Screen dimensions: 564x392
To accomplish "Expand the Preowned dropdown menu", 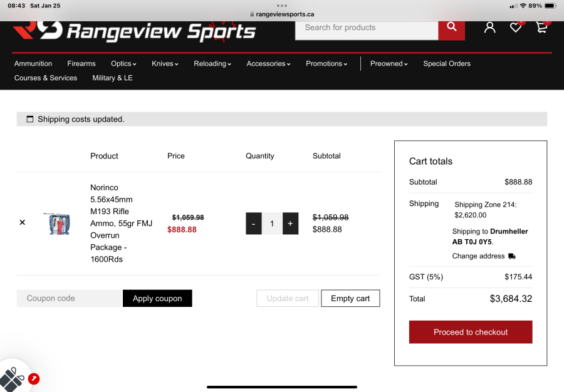I will click(389, 64).
